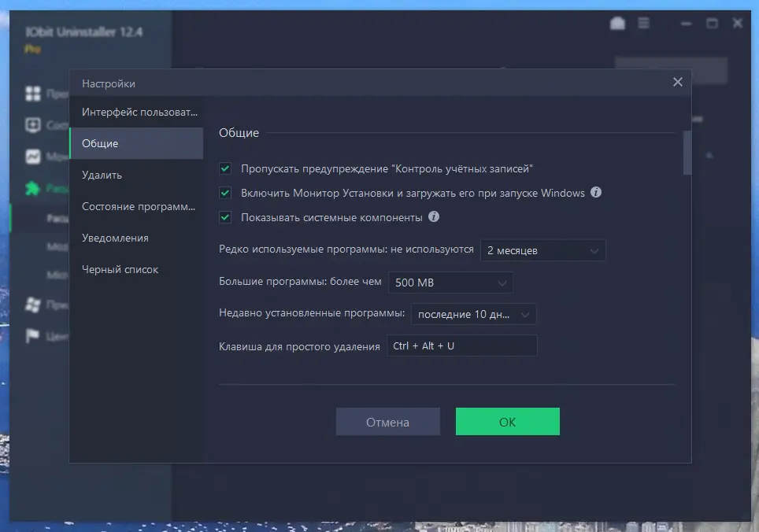This screenshot has height=532, width=759.
Task: Click the Ctrl + Alt + U hotkey field
Action: click(462, 345)
